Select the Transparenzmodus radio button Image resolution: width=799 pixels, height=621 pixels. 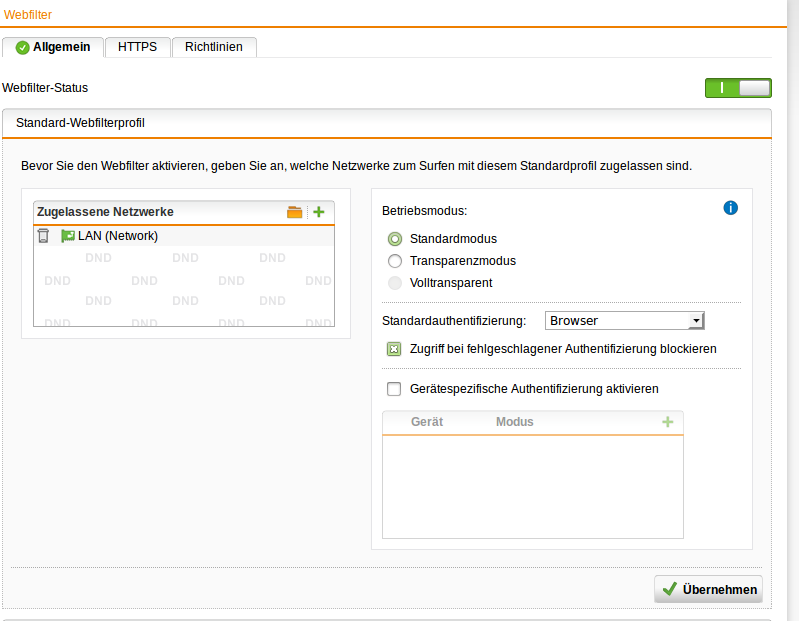(x=395, y=261)
